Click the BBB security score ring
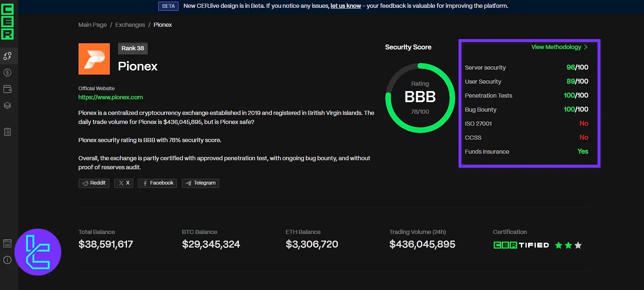The width and height of the screenshot is (644, 290). click(420, 98)
